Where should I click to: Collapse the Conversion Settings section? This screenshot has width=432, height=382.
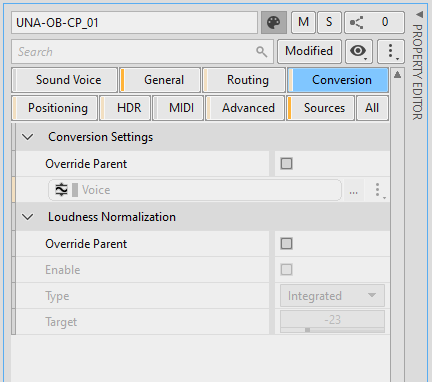28,137
